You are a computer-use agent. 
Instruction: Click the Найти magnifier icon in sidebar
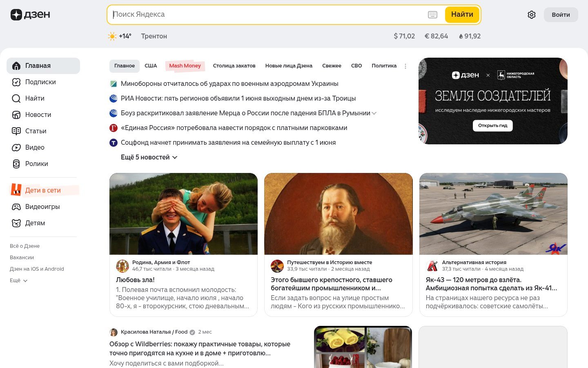16,99
